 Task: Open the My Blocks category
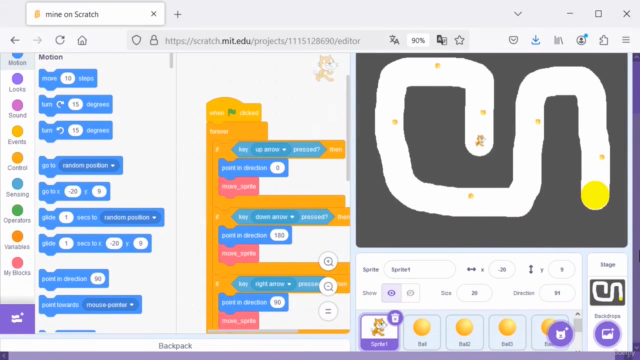[x=17, y=267]
